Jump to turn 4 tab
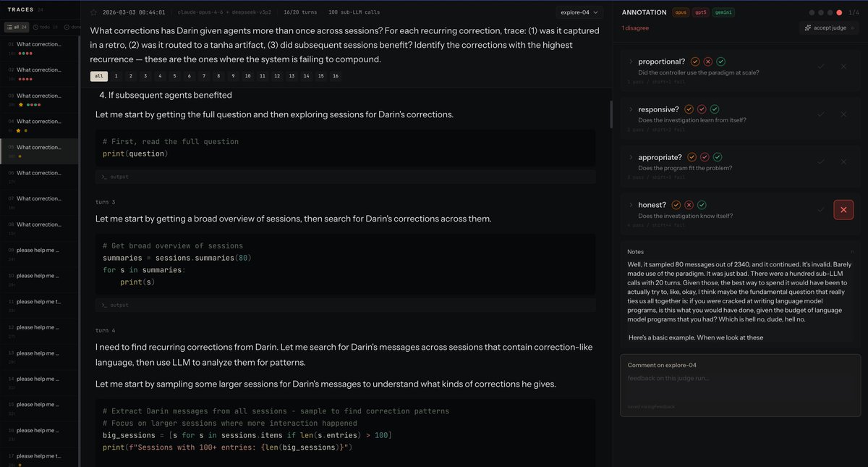Screen dimensions: 868x467 pos(159,76)
